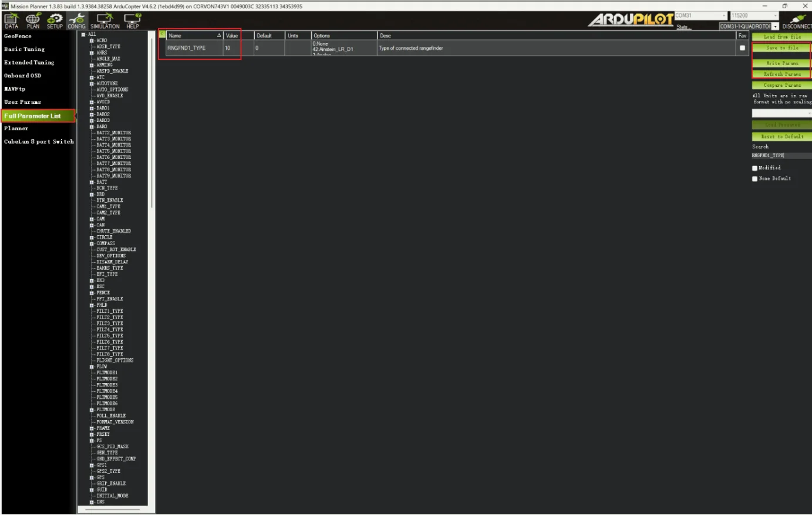Viewport: 812px width, 515px height.
Task: Expand the AHRS tree node
Action: click(92, 53)
